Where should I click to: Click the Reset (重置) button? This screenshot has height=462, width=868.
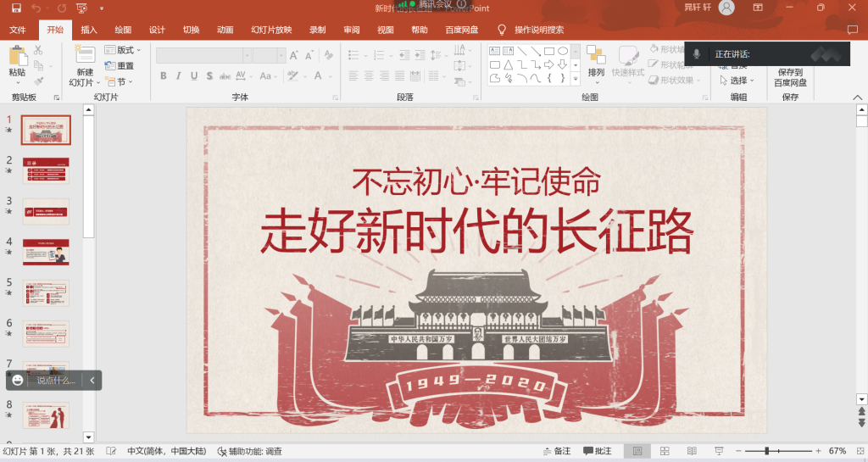120,66
